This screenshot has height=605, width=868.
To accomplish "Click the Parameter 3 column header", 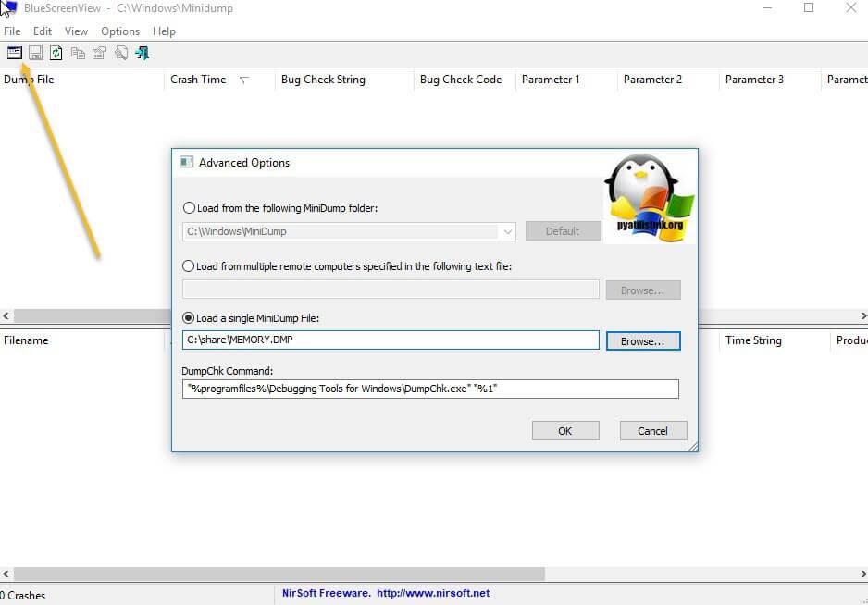I will tap(770, 80).
